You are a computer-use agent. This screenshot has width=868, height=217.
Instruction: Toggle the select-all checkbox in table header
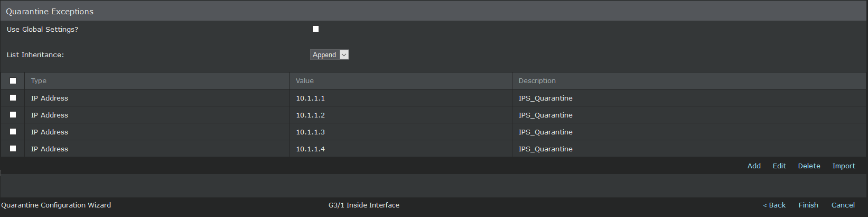click(13, 81)
